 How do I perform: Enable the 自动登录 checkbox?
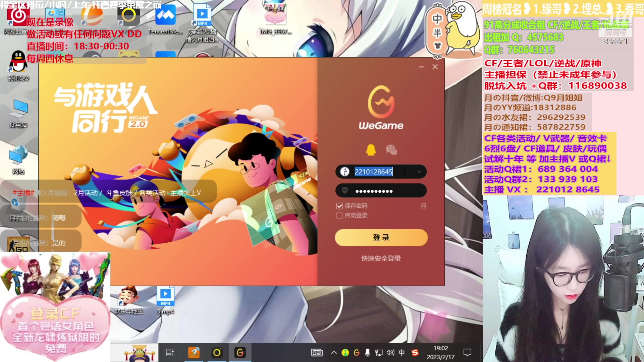339,215
